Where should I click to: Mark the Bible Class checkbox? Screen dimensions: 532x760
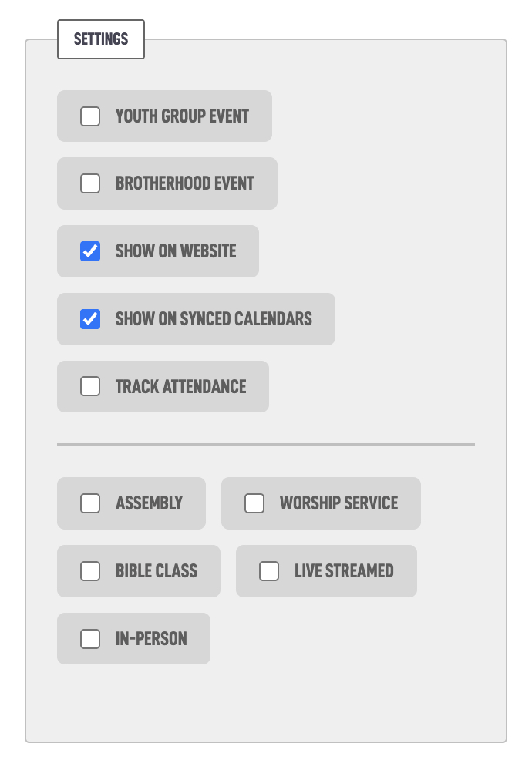90,571
